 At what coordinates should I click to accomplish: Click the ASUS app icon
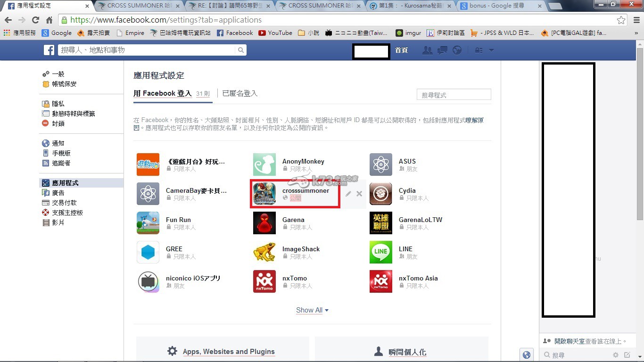380,165
